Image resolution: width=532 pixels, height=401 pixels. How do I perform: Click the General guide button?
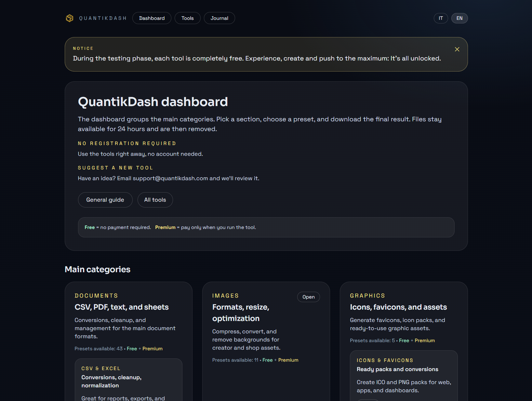click(105, 200)
